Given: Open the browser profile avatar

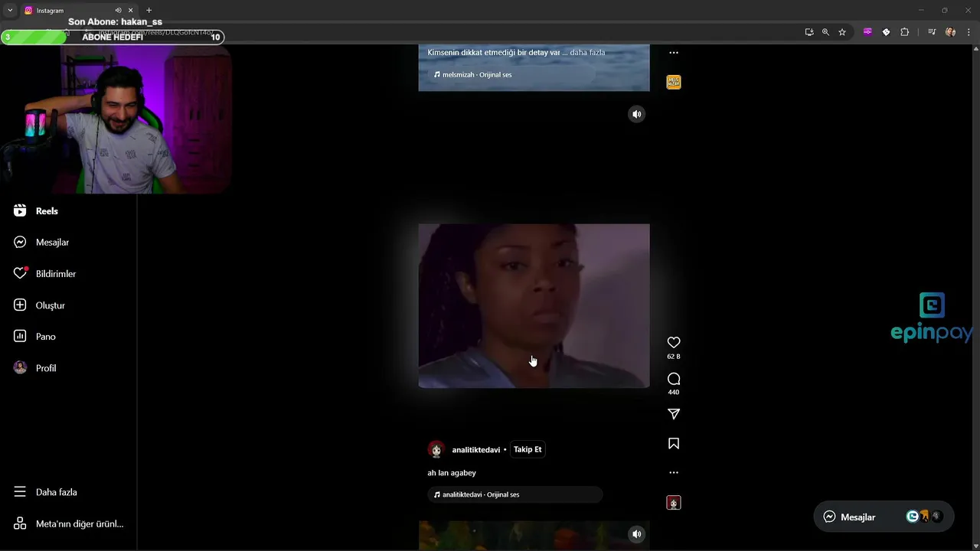Looking at the screenshot, I should [x=950, y=32].
